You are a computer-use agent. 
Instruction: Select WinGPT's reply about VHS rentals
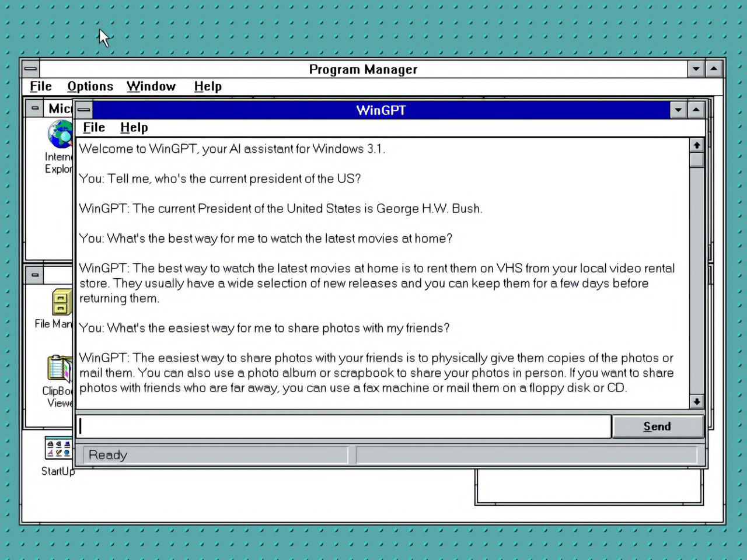click(x=373, y=283)
